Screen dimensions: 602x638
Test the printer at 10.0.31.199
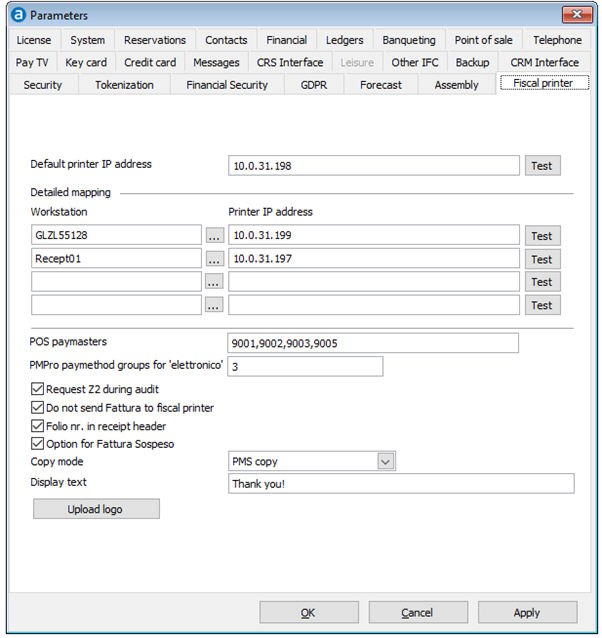pos(542,236)
